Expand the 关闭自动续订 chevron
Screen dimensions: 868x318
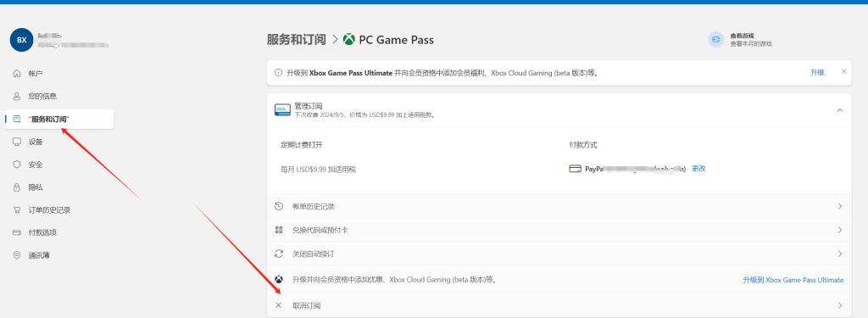click(840, 254)
